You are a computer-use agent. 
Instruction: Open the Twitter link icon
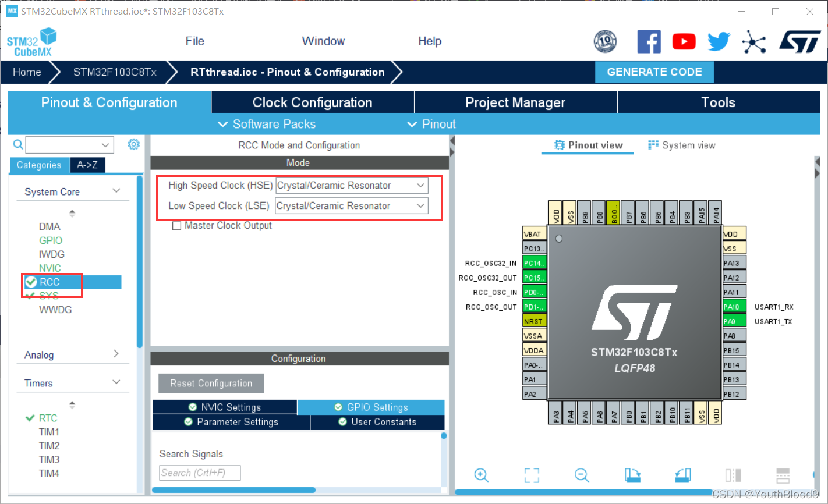coord(719,42)
